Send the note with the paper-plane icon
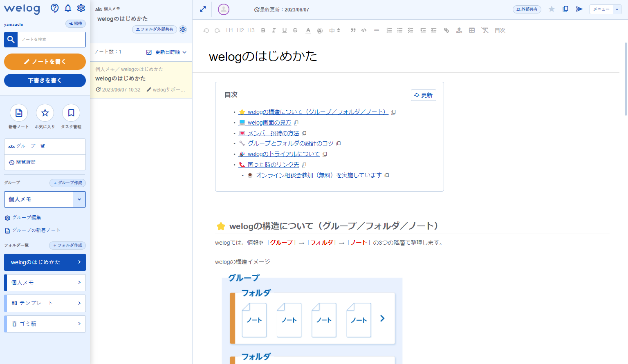Image resolution: width=628 pixels, height=364 pixels. point(579,9)
